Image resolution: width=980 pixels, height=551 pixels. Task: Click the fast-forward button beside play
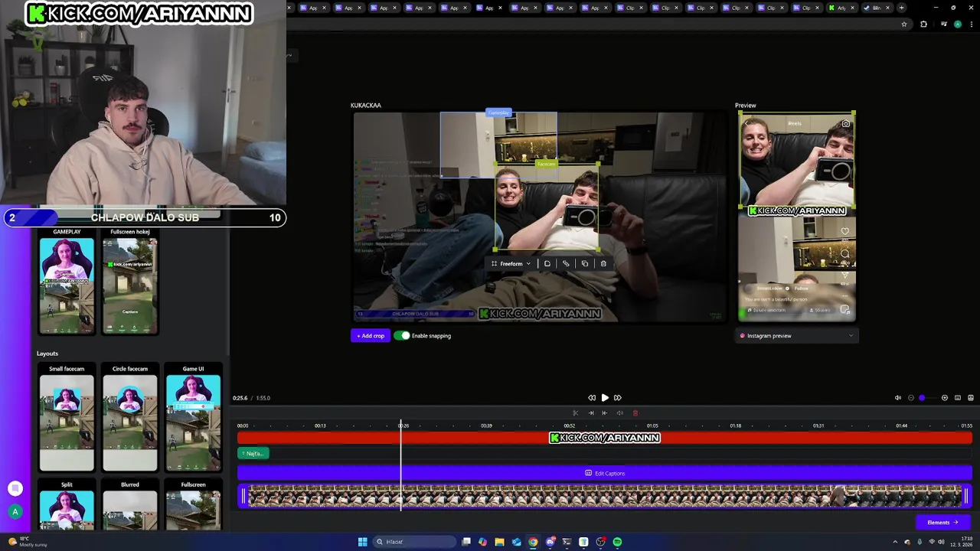[618, 398]
